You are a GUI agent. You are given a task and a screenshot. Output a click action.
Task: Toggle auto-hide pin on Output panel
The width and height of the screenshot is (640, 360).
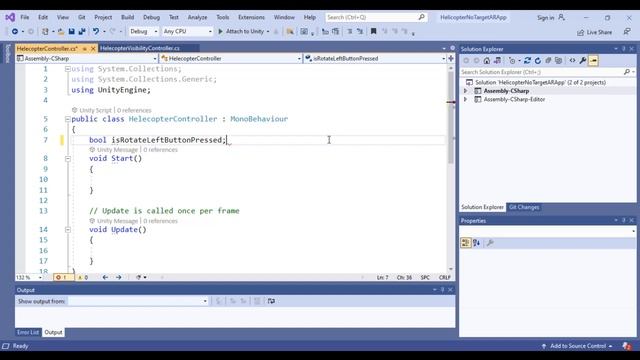coord(442,289)
